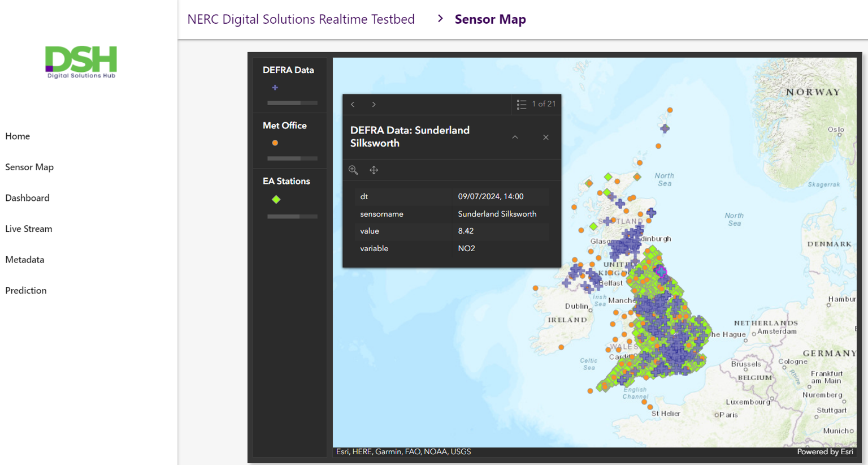Viewport: 868px width, 465px height.
Task: Click the Paris label on the map
Action: pyautogui.click(x=728, y=415)
